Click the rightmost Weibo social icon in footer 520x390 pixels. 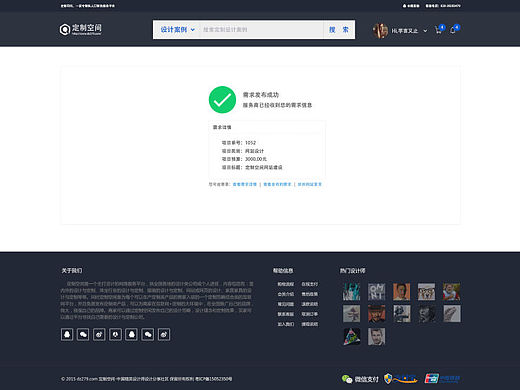coord(164,334)
